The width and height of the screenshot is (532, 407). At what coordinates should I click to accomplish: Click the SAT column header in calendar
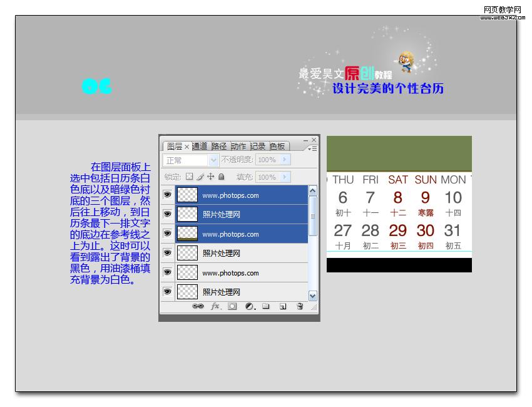pos(397,180)
